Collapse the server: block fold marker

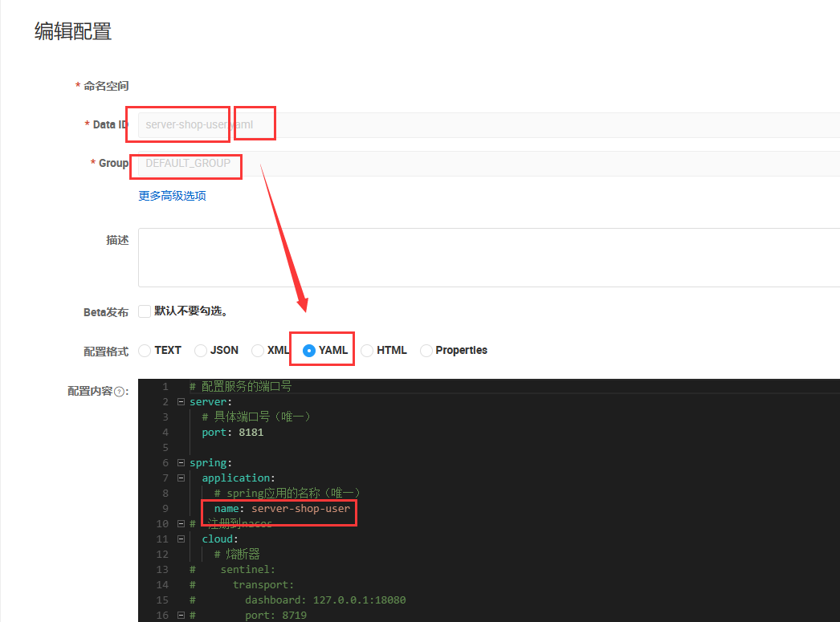(x=181, y=402)
